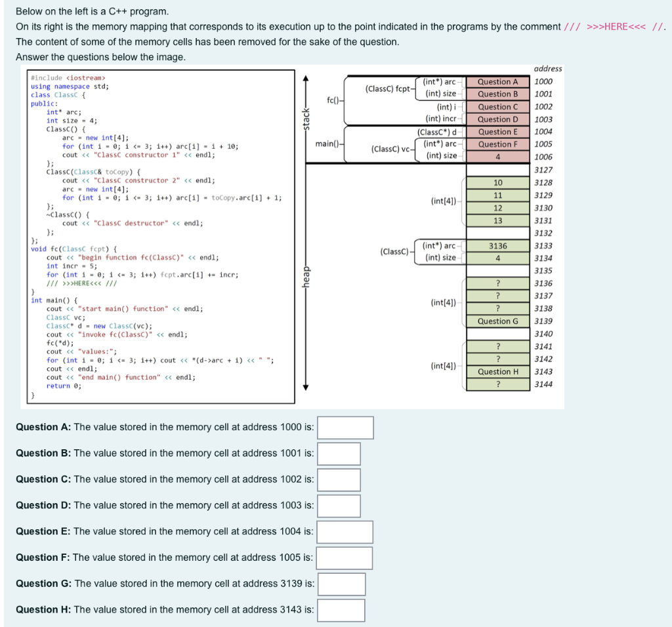Click the Question C answer input field
The height and width of the screenshot is (627, 672).
[x=339, y=479]
